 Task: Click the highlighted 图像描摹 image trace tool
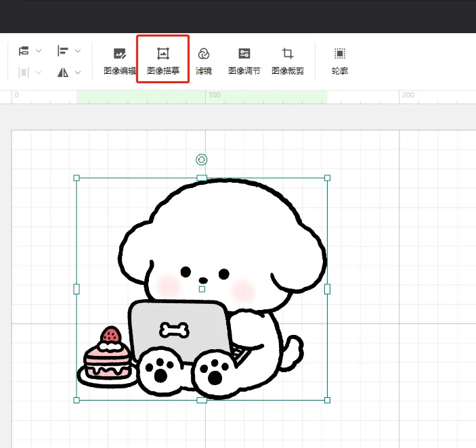tap(163, 60)
